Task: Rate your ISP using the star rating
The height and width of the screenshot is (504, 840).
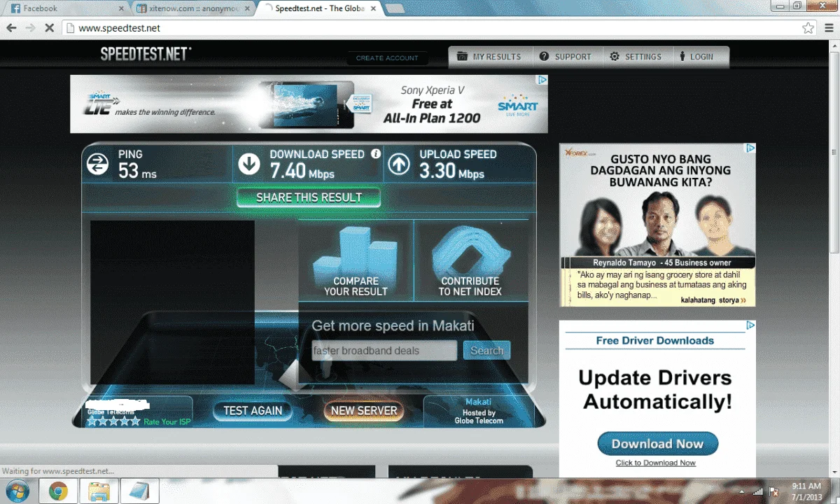Action: tap(113, 421)
